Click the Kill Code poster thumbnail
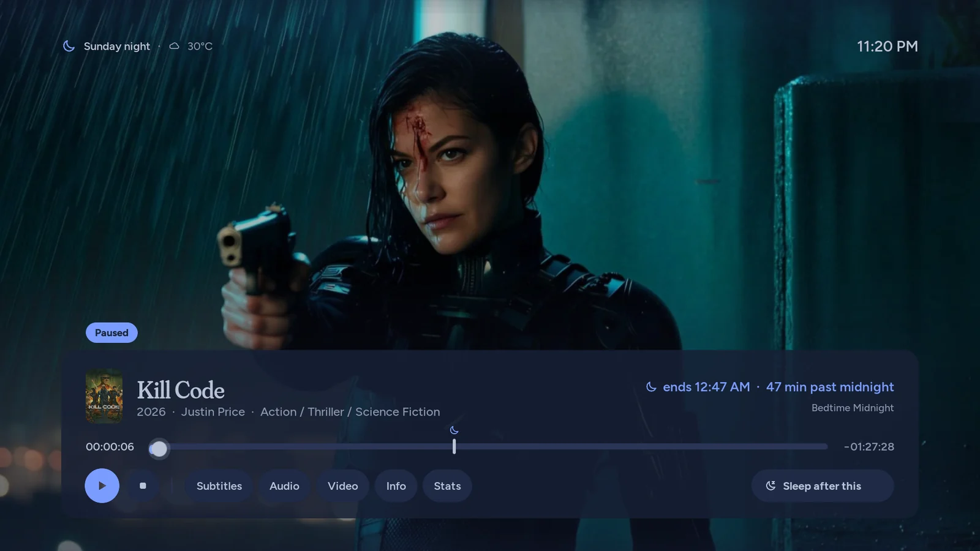This screenshot has width=980, height=551. click(x=104, y=396)
